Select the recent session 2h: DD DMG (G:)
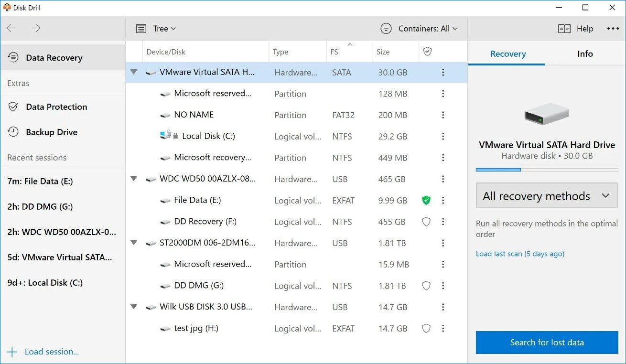This screenshot has height=364, width=626. tap(40, 206)
